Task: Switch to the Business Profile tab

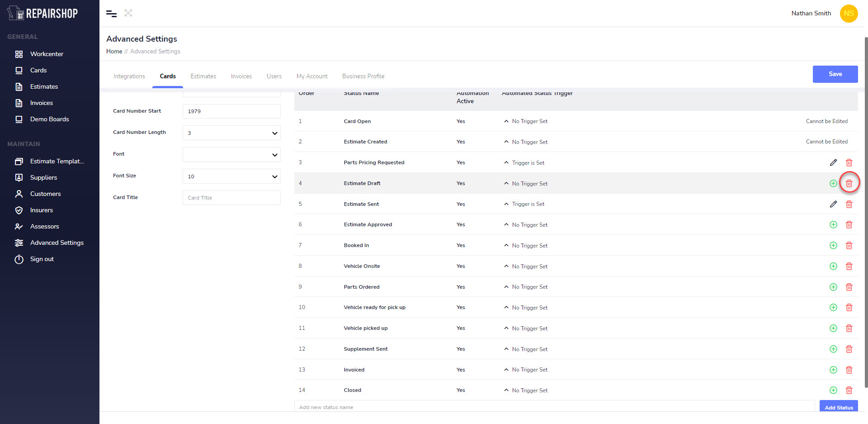Action: [x=363, y=76]
